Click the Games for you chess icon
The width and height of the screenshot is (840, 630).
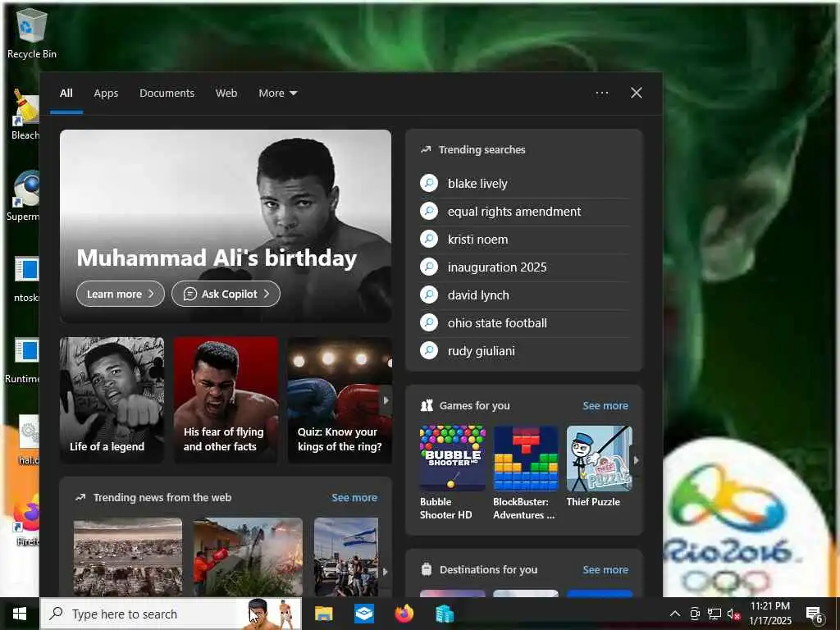pos(427,405)
